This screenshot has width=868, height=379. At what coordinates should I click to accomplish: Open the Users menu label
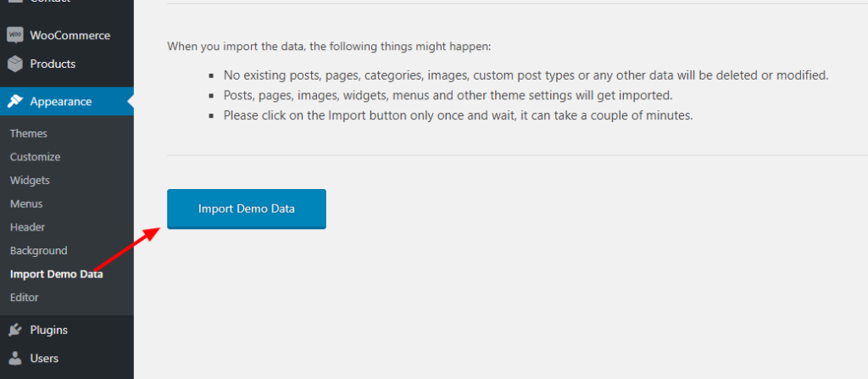click(44, 359)
